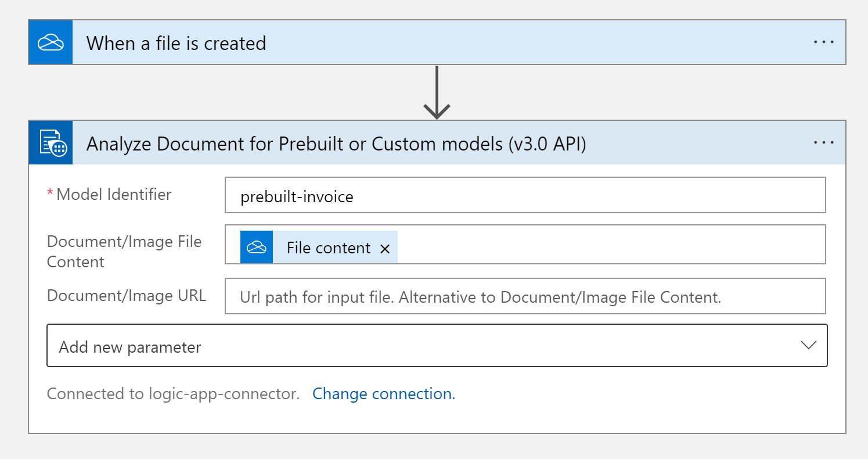Click the prebuilt-invoice text value
The width and height of the screenshot is (868, 459).
pos(297,196)
